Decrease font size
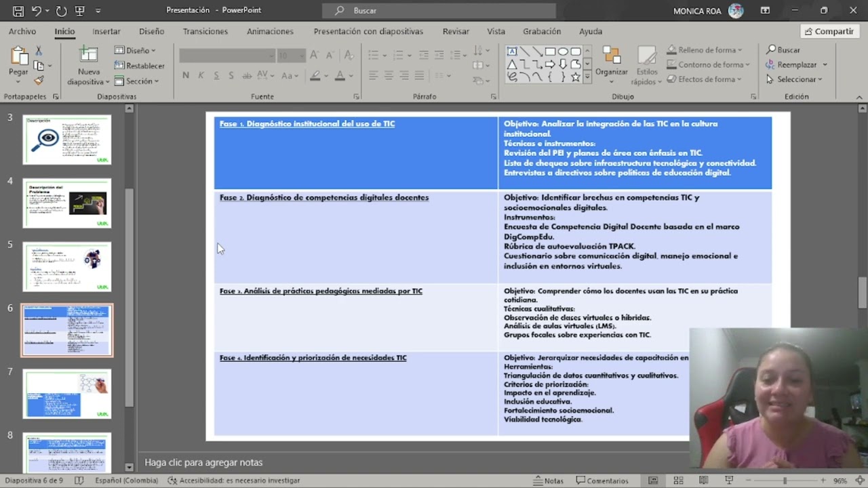Viewport: 868px width, 488px height. [x=330, y=56]
